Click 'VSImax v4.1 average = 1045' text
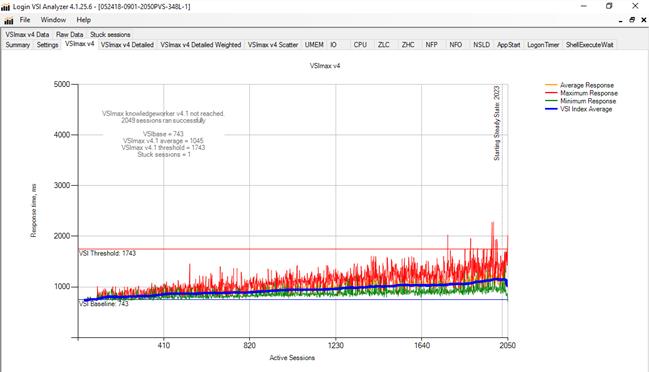649x372 pixels. (163, 141)
